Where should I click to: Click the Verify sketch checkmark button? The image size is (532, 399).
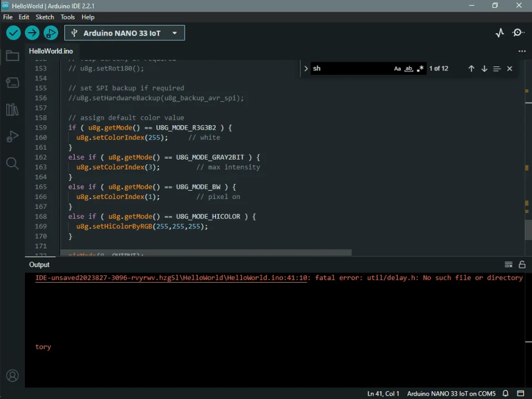pyautogui.click(x=13, y=33)
